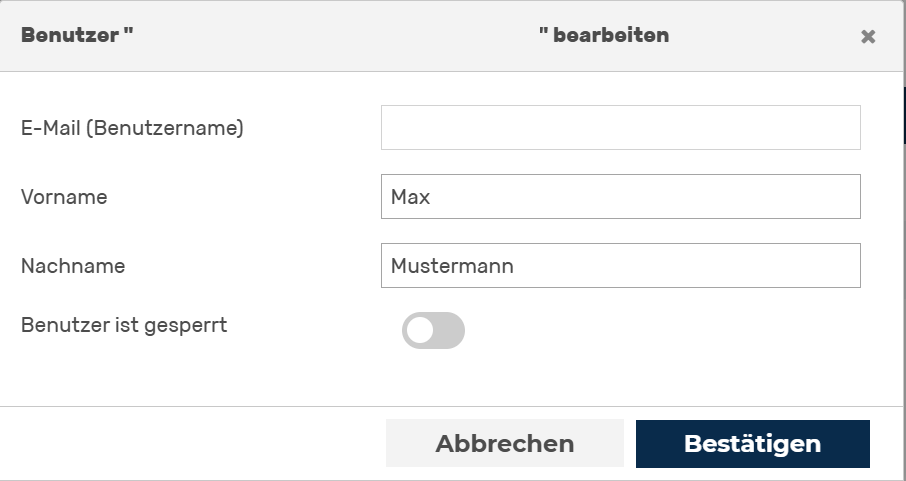Viewport: 906px width, 481px height.
Task: Click the E-Mail (Benutzername) label
Action: pos(132,128)
